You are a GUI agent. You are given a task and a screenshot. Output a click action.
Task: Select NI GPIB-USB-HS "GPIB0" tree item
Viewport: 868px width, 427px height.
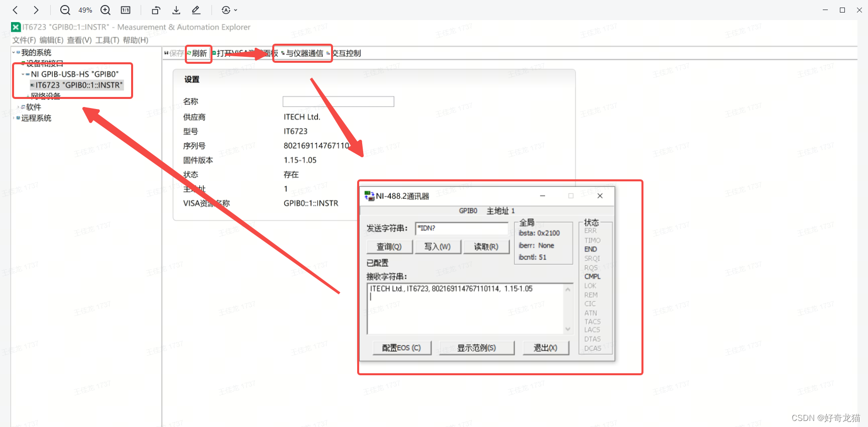point(75,74)
